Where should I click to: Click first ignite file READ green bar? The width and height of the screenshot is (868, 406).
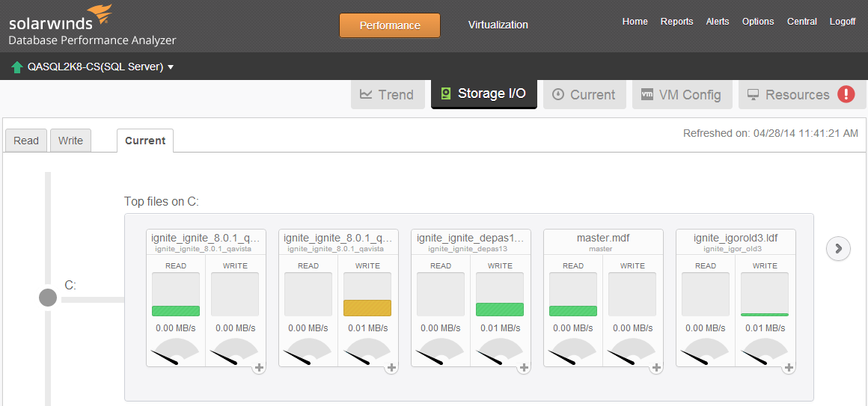[x=176, y=311]
